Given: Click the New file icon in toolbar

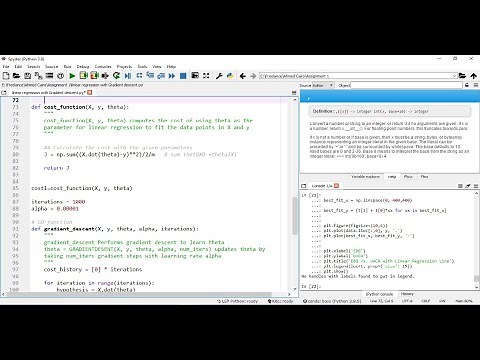Looking at the screenshot, I should 6,76.
